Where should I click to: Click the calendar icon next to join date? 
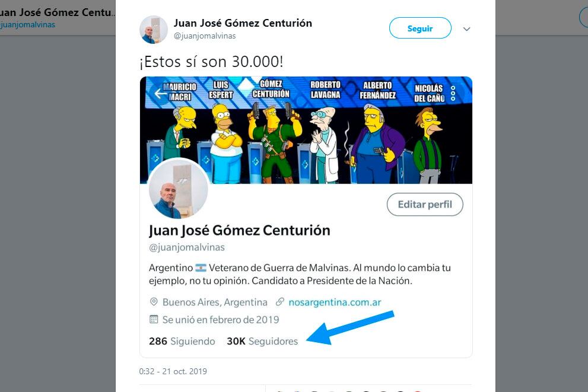(x=154, y=320)
